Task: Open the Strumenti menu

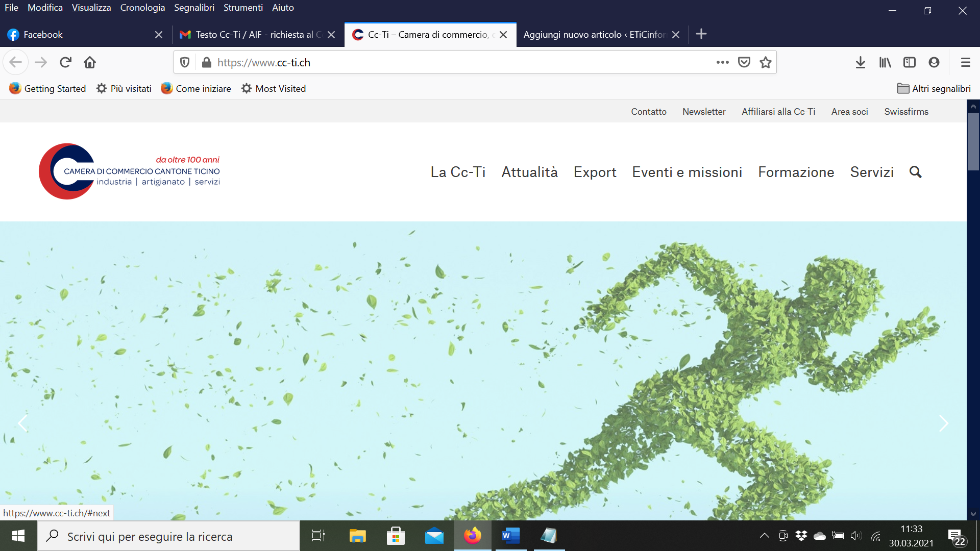Action: pos(243,8)
